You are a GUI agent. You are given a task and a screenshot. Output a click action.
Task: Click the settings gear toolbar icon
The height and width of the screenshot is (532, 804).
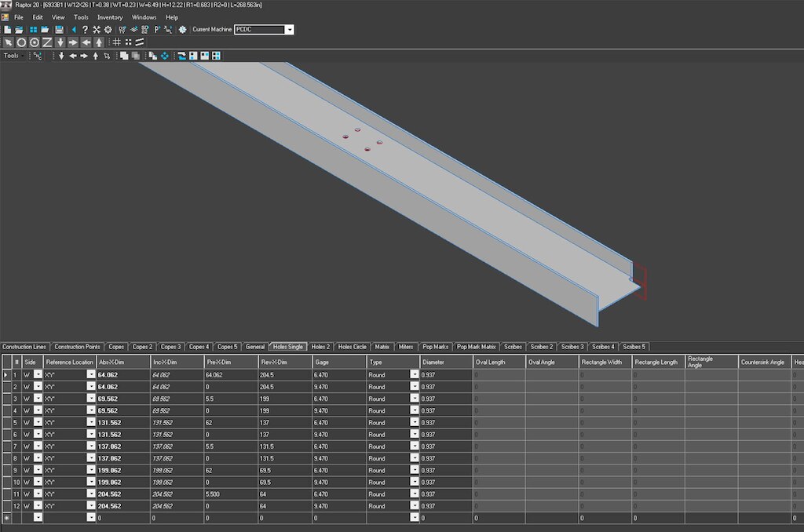point(108,30)
